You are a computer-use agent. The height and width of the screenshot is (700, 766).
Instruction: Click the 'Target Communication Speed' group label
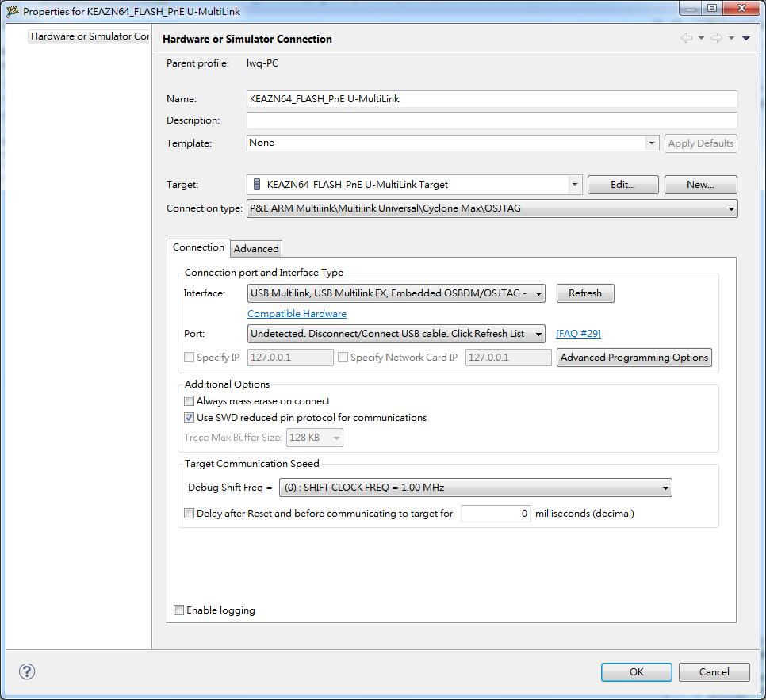pos(252,464)
